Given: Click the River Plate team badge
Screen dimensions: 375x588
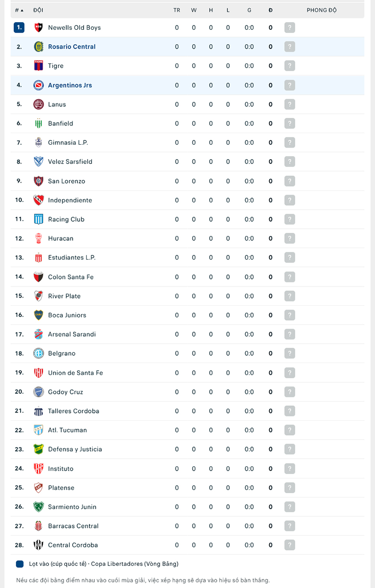Looking at the screenshot, I should 38,296.
